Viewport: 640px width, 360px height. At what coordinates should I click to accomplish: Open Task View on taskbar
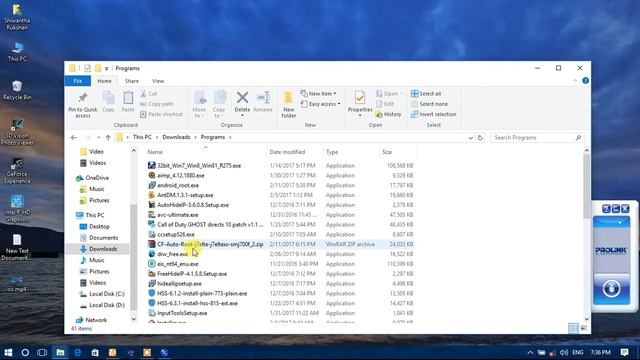click(x=42, y=352)
